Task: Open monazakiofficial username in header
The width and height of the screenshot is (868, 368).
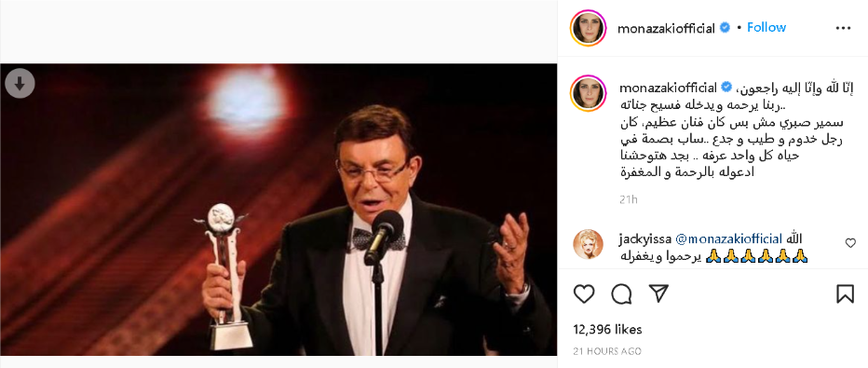Action: [666, 28]
